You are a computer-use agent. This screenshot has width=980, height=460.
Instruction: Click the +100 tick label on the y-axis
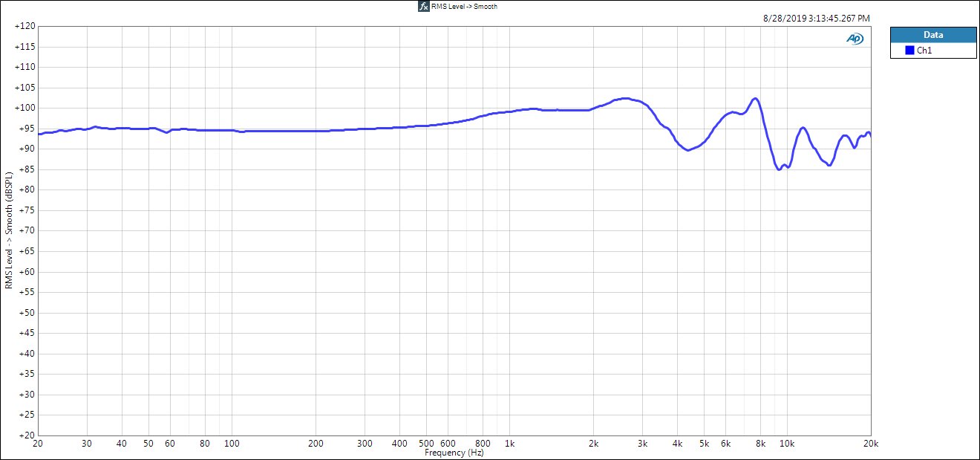(x=25, y=108)
